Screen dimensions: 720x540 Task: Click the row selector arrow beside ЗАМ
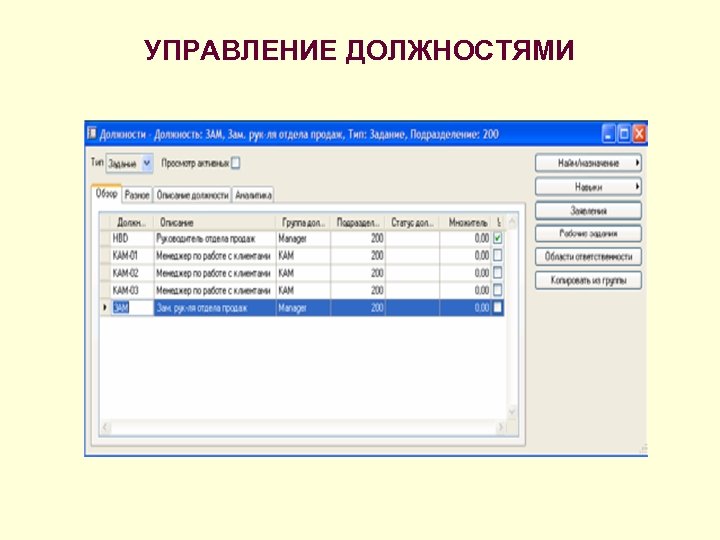point(105,307)
